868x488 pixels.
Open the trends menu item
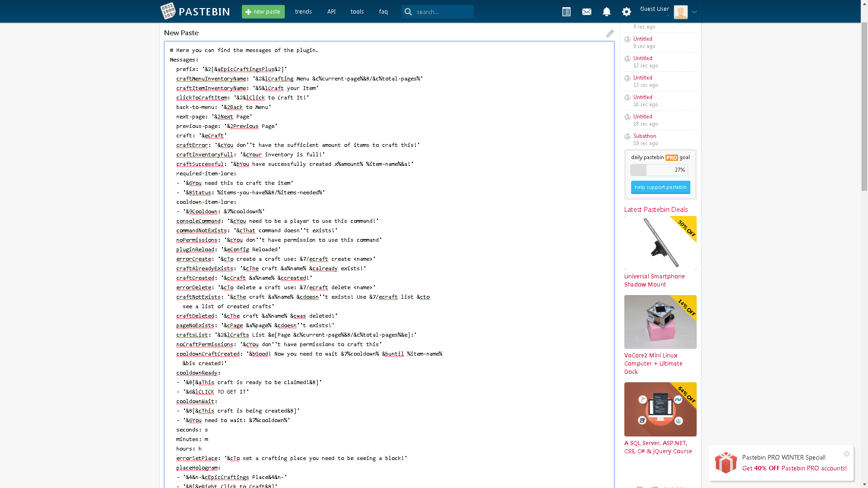click(303, 12)
